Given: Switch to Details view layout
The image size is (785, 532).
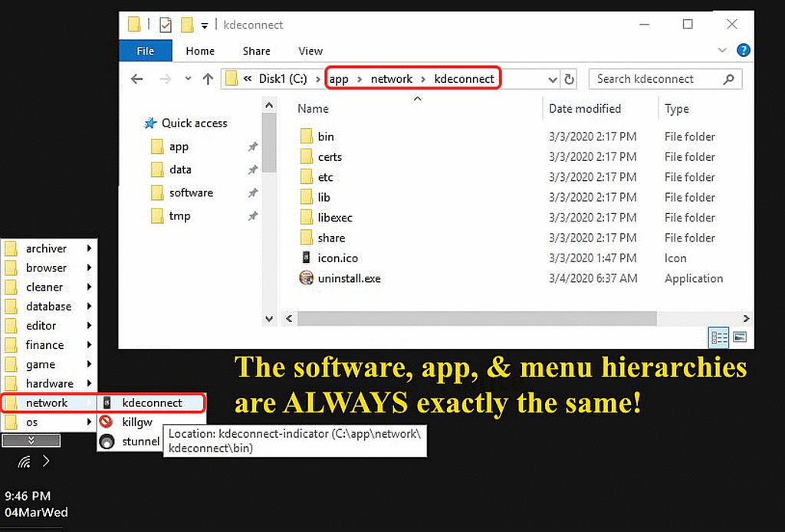Looking at the screenshot, I should [x=718, y=337].
